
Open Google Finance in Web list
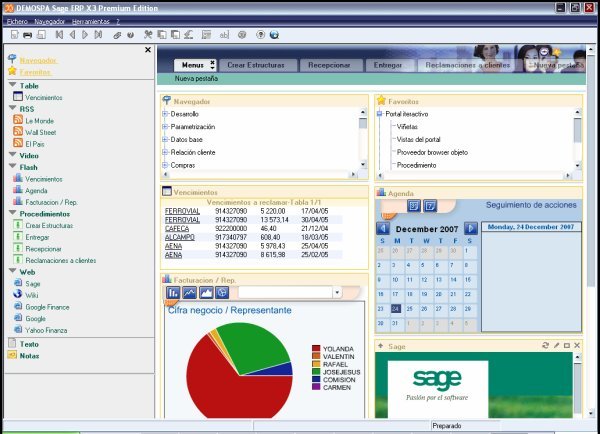(x=47, y=307)
